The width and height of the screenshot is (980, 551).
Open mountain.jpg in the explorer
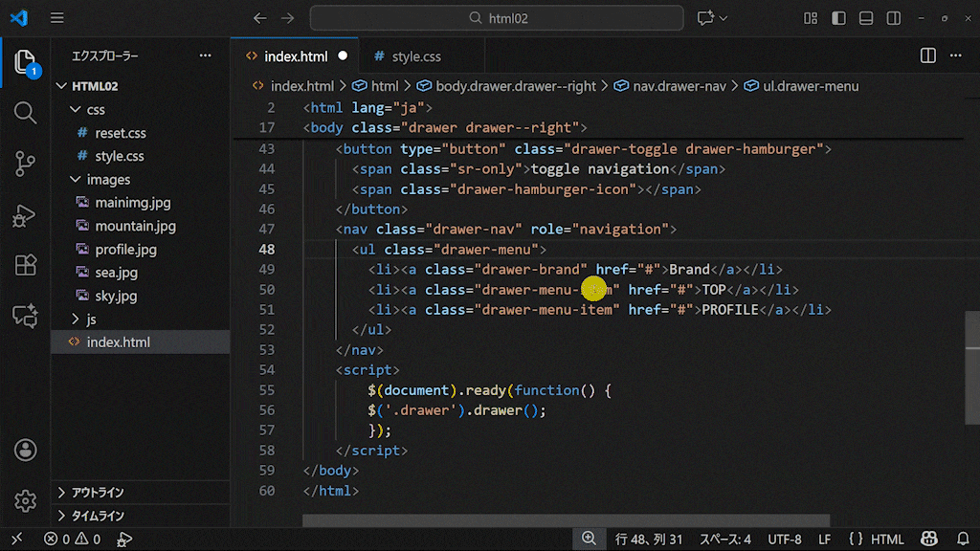pyautogui.click(x=135, y=227)
